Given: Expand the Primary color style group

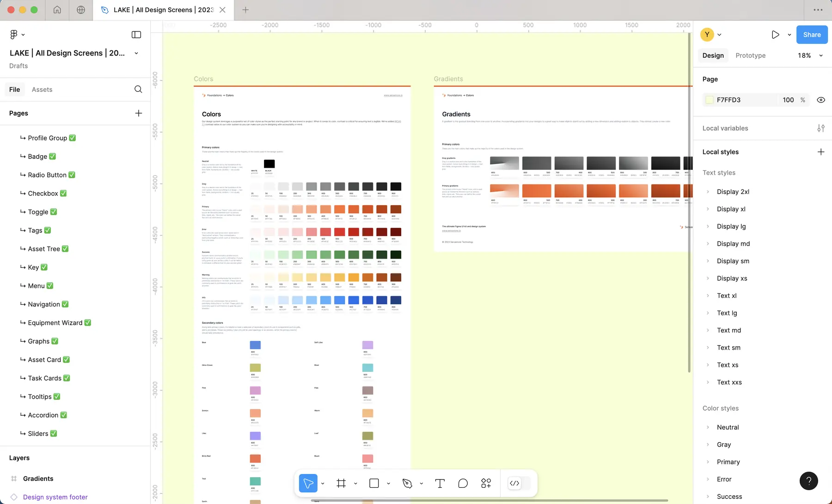Looking at the screenshot, I should (708, 462).
